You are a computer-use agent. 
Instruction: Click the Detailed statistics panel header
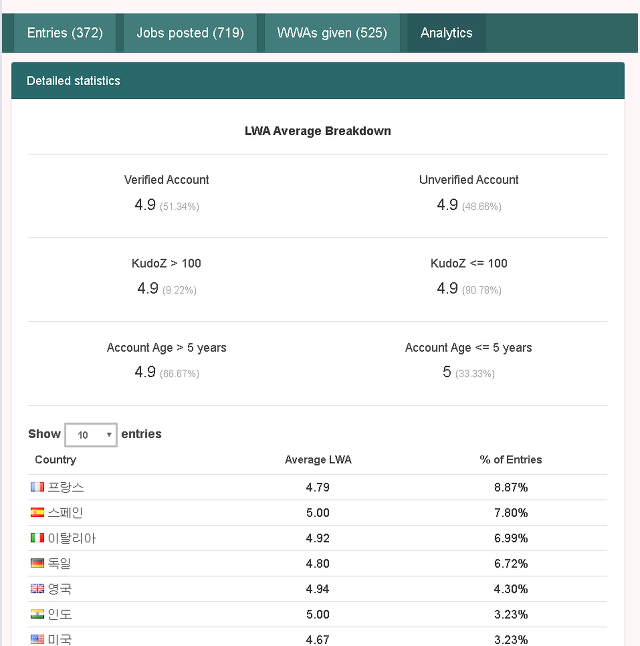(318, 80)
